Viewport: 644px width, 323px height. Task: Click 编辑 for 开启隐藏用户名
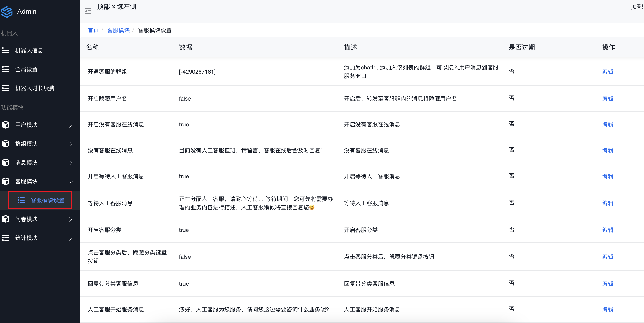point(607,98)
